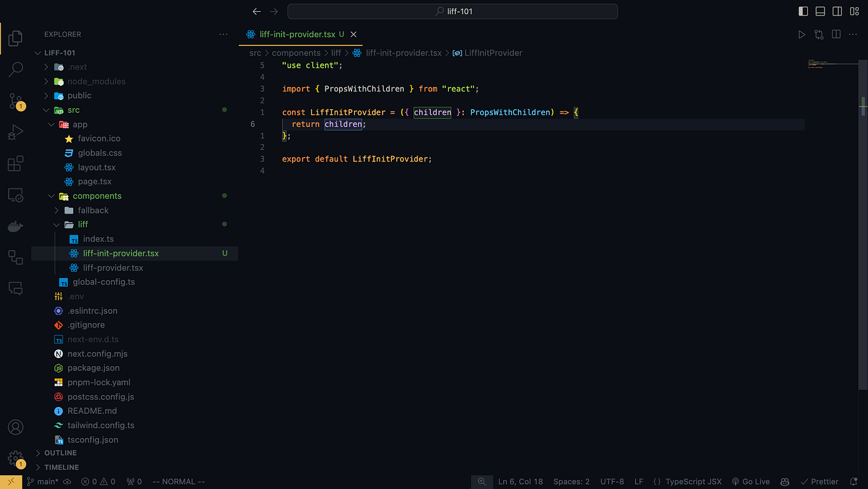The height and width of the screenshot is (489, 868).
Task: Open Explorer Views and More Actions ellipsis
Action: pos(223,35)
